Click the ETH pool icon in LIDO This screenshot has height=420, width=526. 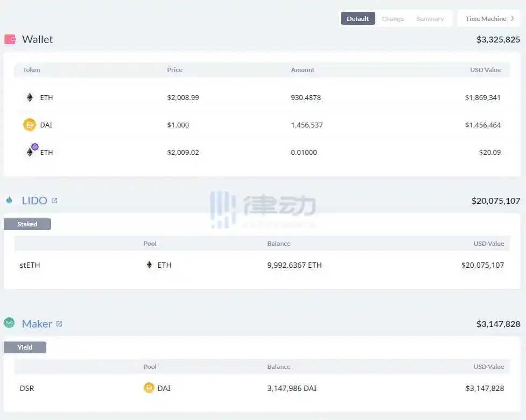pos(149,265)
